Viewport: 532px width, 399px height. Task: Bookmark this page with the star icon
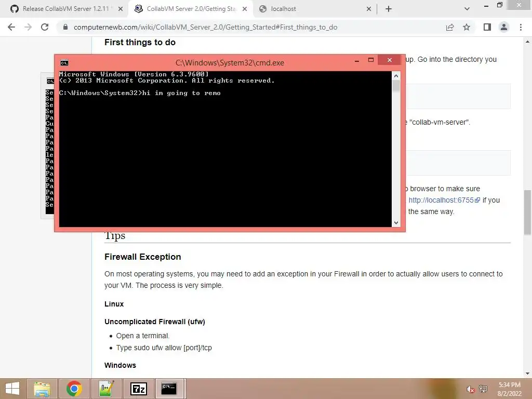467,27
